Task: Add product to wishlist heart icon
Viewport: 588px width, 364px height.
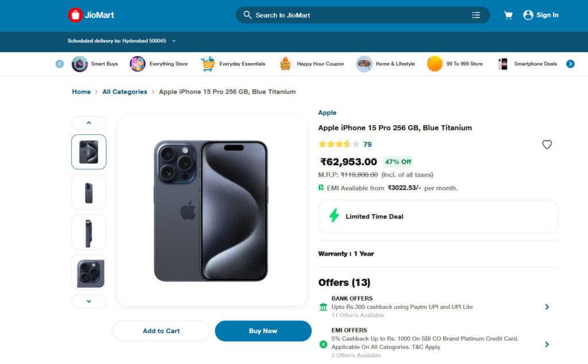Action: pos(547,145)
